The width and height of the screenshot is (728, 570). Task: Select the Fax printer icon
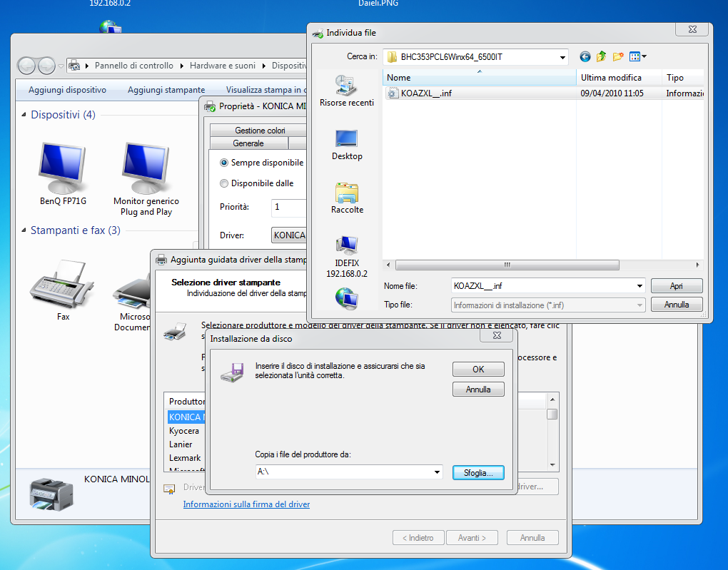63,289
